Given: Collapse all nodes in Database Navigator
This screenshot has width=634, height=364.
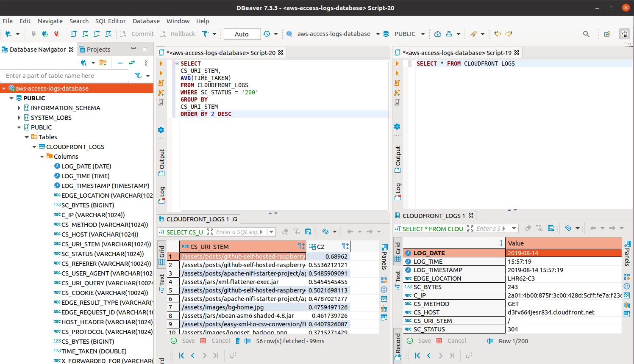Looking at the screenshot, I should pos(120,63).
